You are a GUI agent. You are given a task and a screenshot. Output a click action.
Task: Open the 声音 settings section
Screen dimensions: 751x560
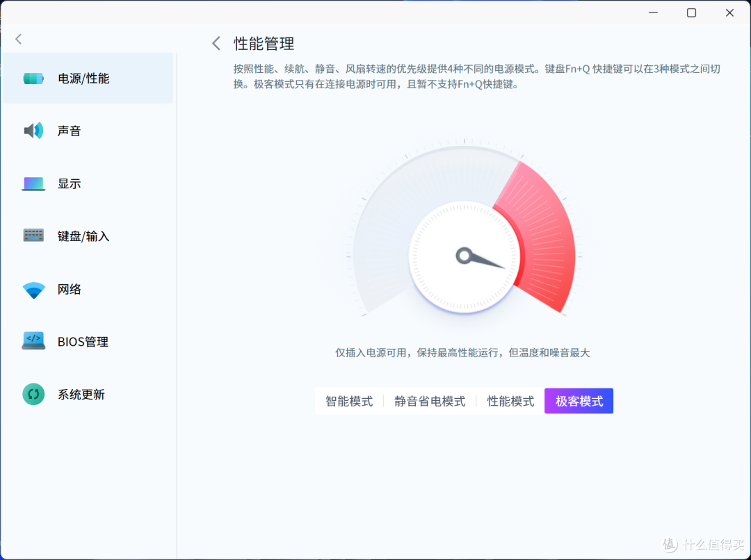88,131
